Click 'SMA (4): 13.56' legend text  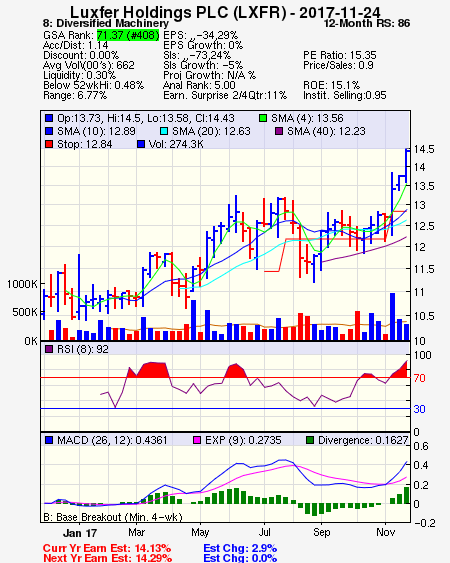click(x=307, y=118)
